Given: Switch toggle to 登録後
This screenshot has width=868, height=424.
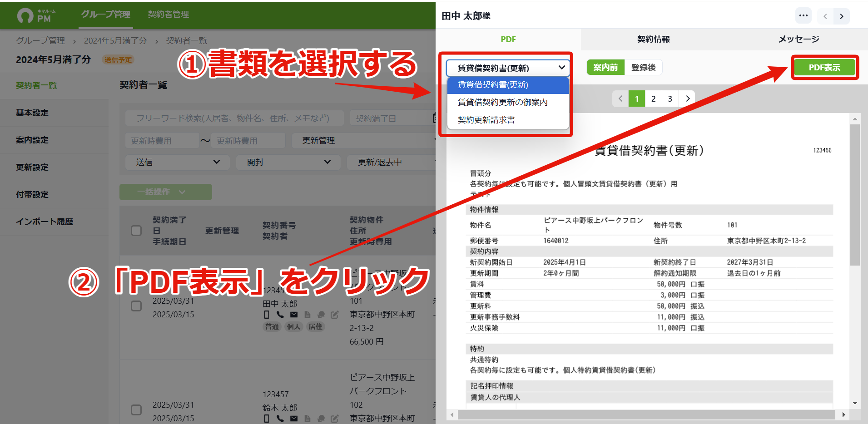Looking at the screenshot, I should click(643, 67).
